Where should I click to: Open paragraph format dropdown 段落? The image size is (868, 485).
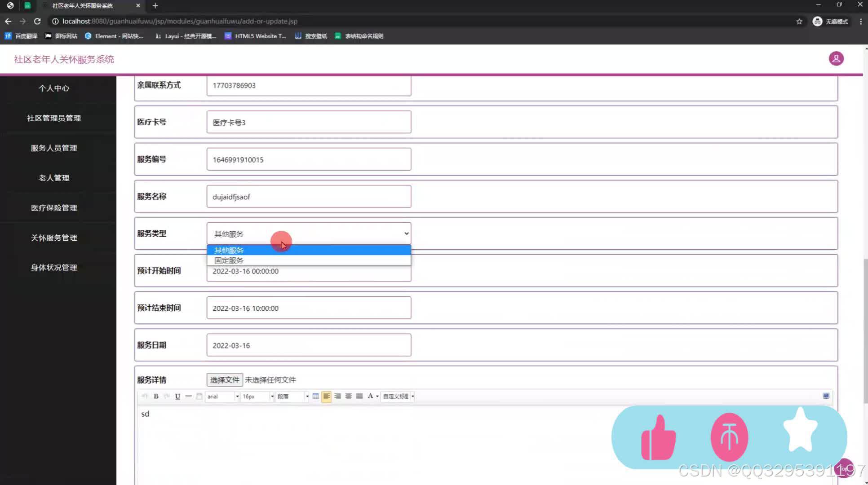[292, 396]
